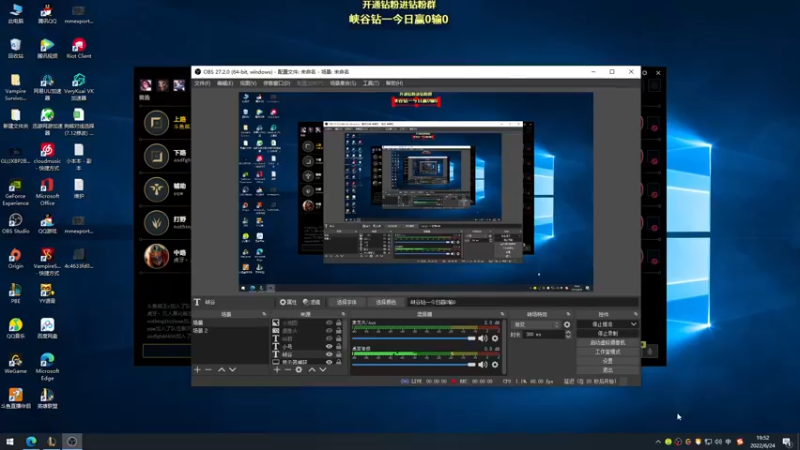Screen dimensions: 800x450
Task: Open the WeGame desktop shortcut
Action: click(x=15, y=363)
